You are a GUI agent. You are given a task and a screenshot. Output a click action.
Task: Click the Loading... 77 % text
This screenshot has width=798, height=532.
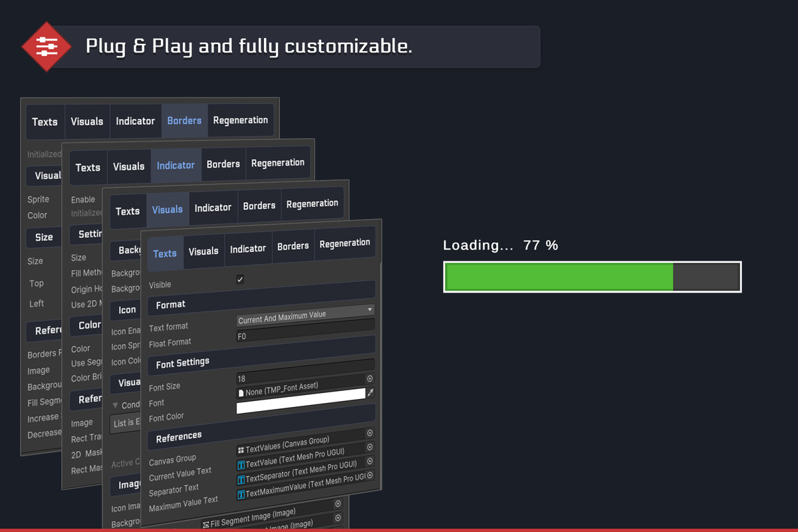(x=501, y=245)
